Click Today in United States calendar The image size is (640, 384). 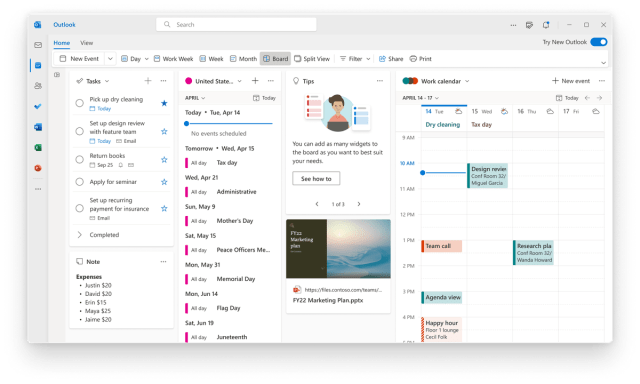click(264, 98)
